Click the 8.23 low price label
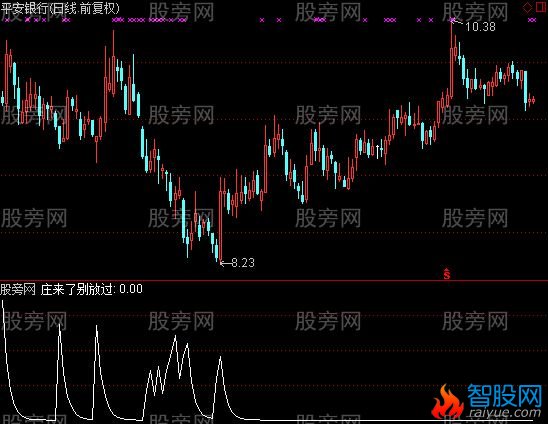The image size is (548, 424). [243, 263]
